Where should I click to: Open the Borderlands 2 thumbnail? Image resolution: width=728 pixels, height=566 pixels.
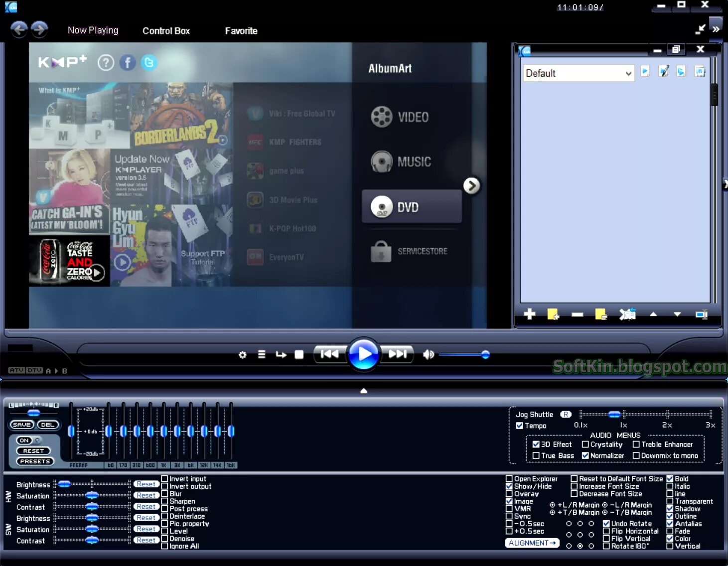pyautogui.click(x=181, y=115)
